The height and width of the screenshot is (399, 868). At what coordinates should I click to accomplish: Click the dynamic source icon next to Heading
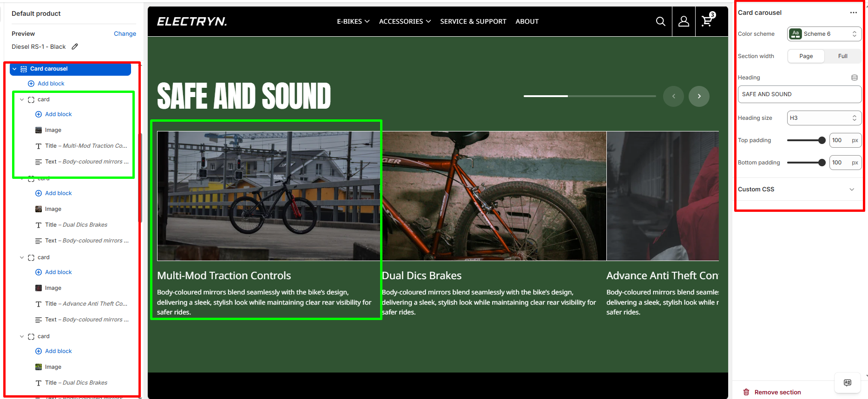click(x=854, y=78)
